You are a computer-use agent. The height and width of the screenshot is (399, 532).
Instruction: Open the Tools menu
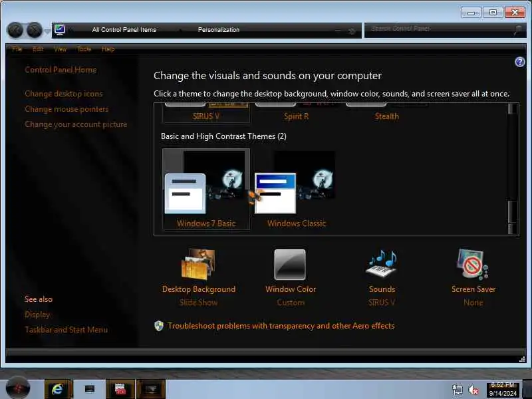click(84, 49)
